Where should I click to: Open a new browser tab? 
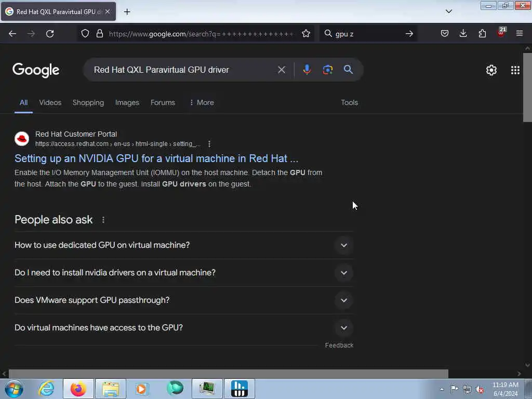pyautogui.click(x=127, y=12)
